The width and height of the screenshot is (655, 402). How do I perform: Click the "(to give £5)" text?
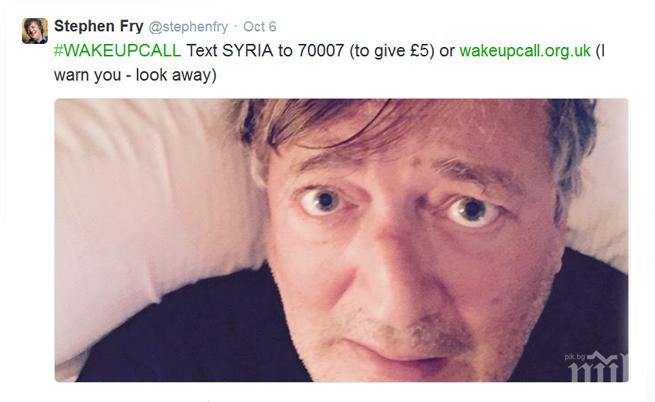tap(392, 51)
